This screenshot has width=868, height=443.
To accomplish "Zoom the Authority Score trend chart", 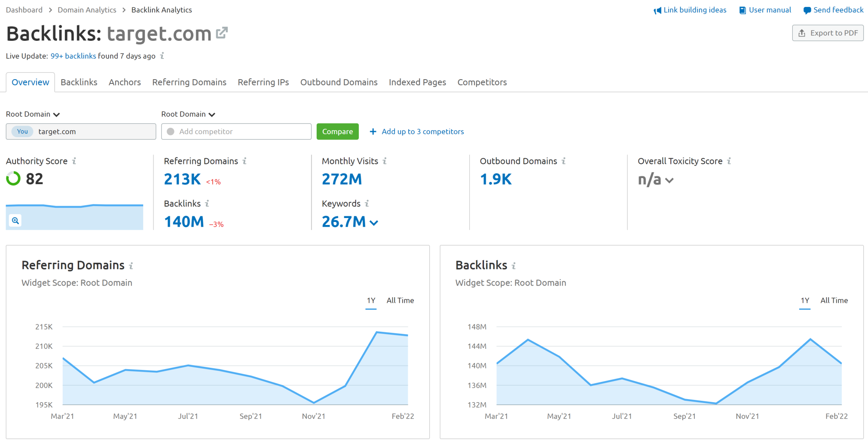I will 15,221.
